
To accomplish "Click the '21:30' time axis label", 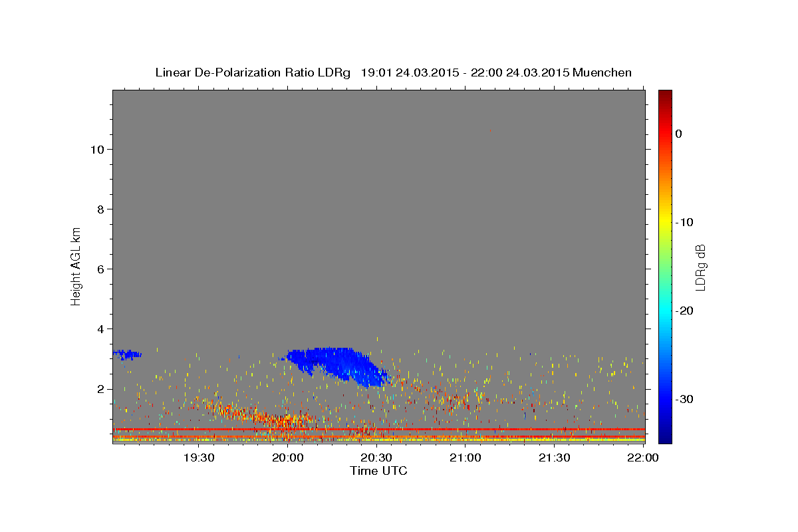I will tap(554, 458).
